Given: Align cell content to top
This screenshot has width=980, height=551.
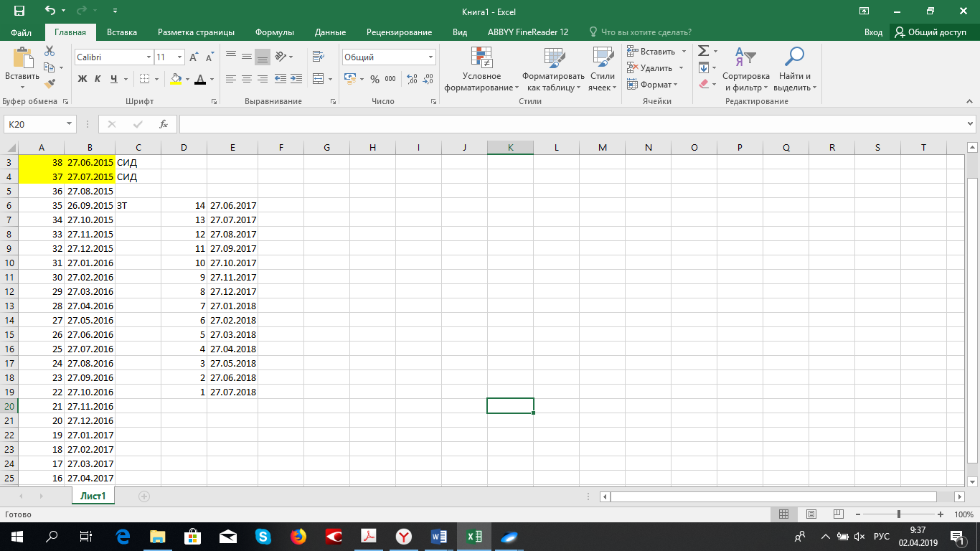Looking at the screenshot, I should tap(231, 56).
